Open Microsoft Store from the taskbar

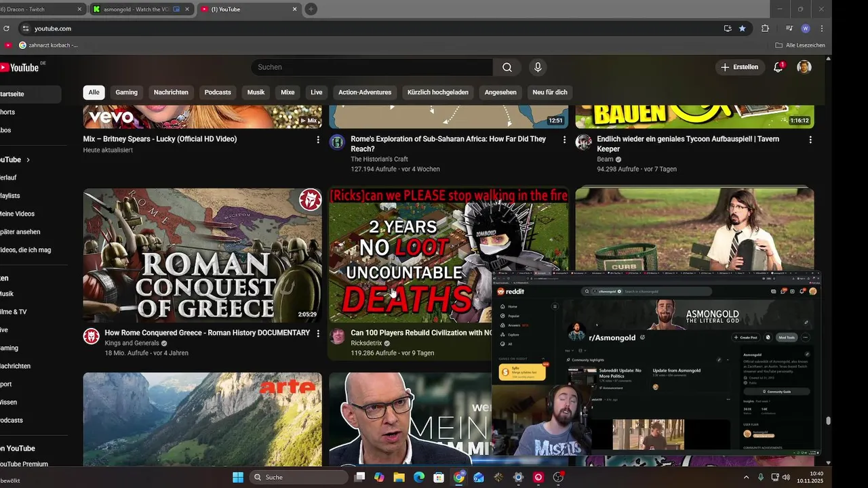coord(439,477)
